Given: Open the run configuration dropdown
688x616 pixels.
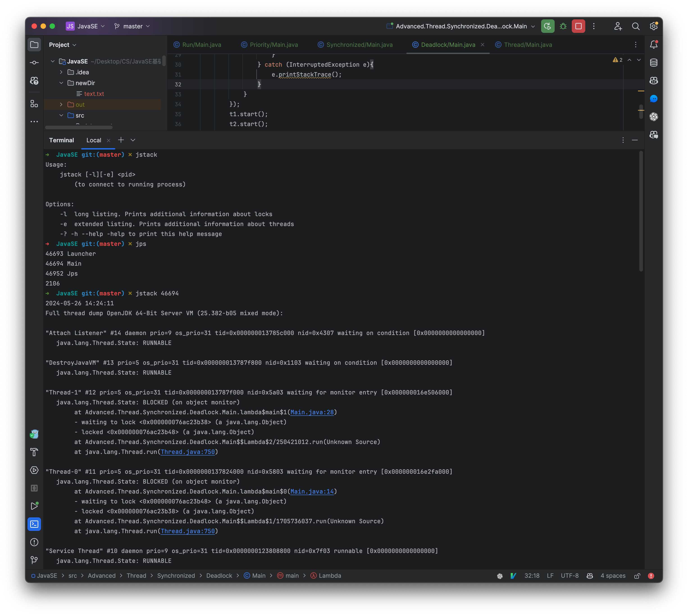Looking at the screenshot, I should [x=460, y=26].
